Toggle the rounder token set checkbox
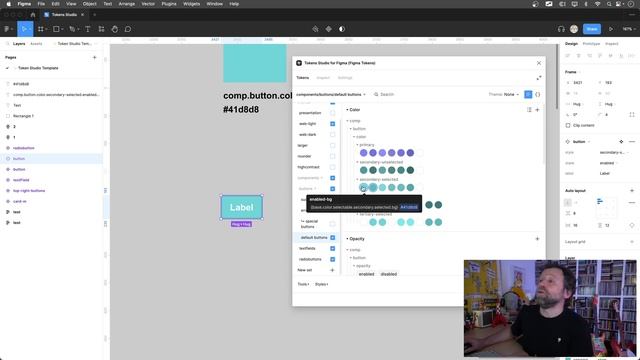 tap(332, 156)
